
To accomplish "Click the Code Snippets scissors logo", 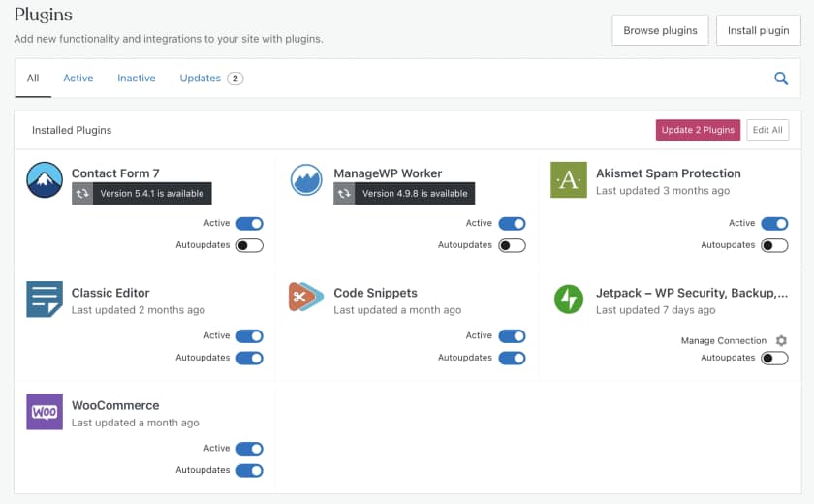I will point(306,297).
